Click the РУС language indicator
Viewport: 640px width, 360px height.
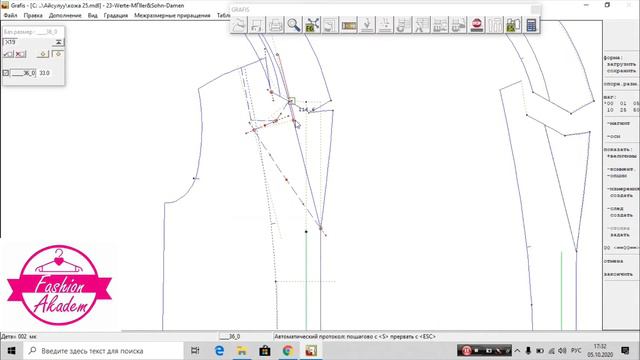tap(576, 351)
